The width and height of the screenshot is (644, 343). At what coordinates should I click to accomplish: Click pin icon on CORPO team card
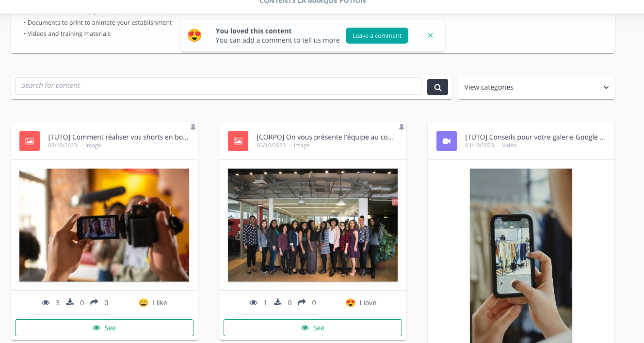point(402,127)
